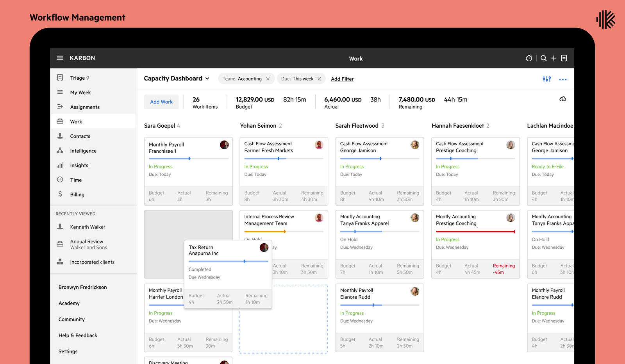This screenshot has width=625, height=364.
Task: Open the blue filter sliders icon
Action: click(x=547, y=79)
